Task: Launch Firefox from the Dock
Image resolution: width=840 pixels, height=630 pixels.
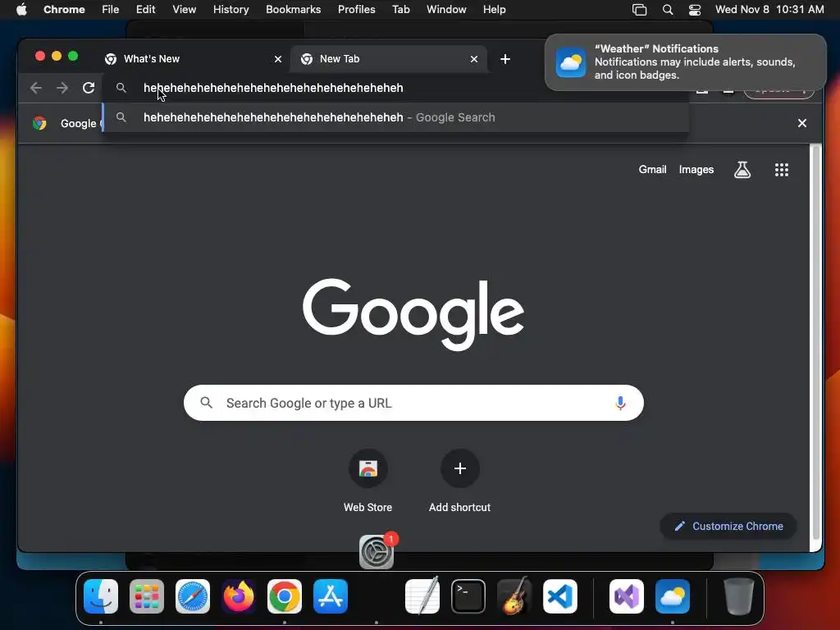Action: (239, 596)
